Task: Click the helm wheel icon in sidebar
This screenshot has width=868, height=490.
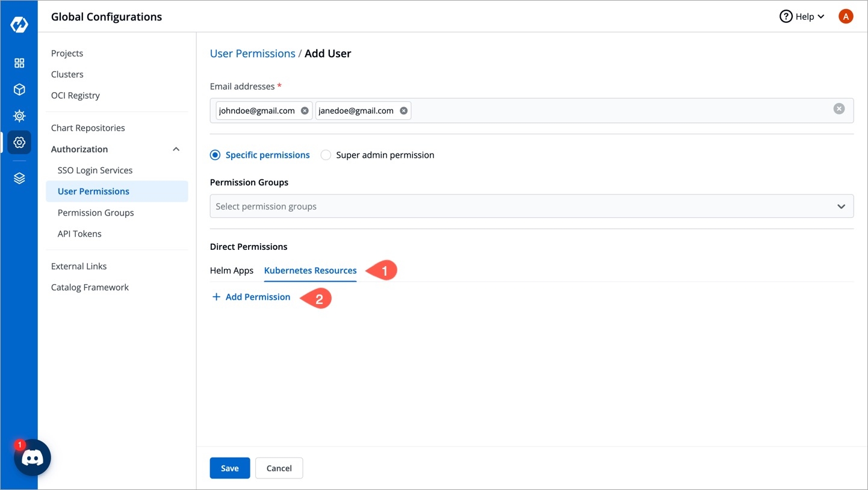Action: click(x=19, y=116)
